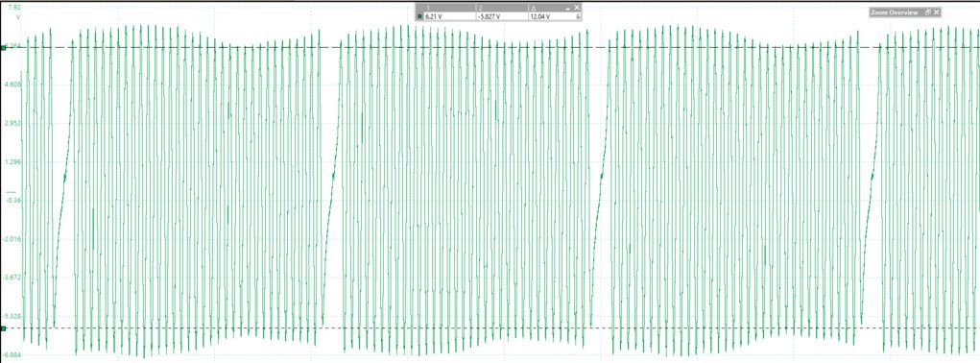Select ruler 1 value 6.21 V
980x363 pixels.
pos(433,16)
